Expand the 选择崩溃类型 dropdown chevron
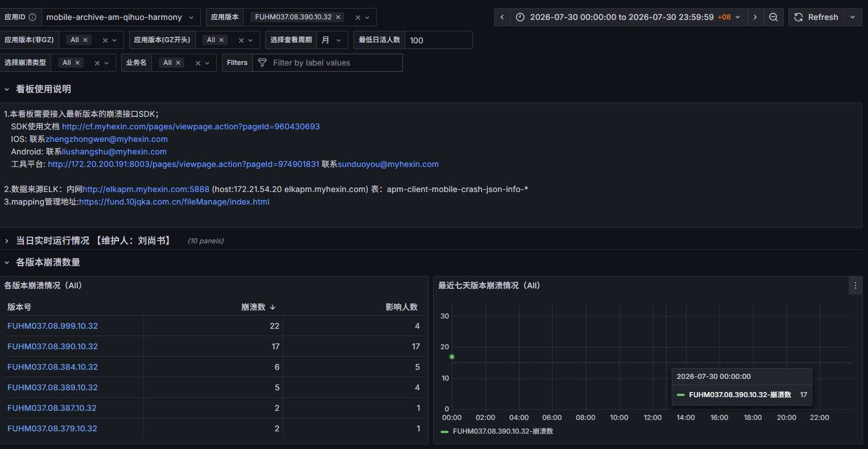The image size is (868, 449). pyautogui.click(x=107, y=63)
